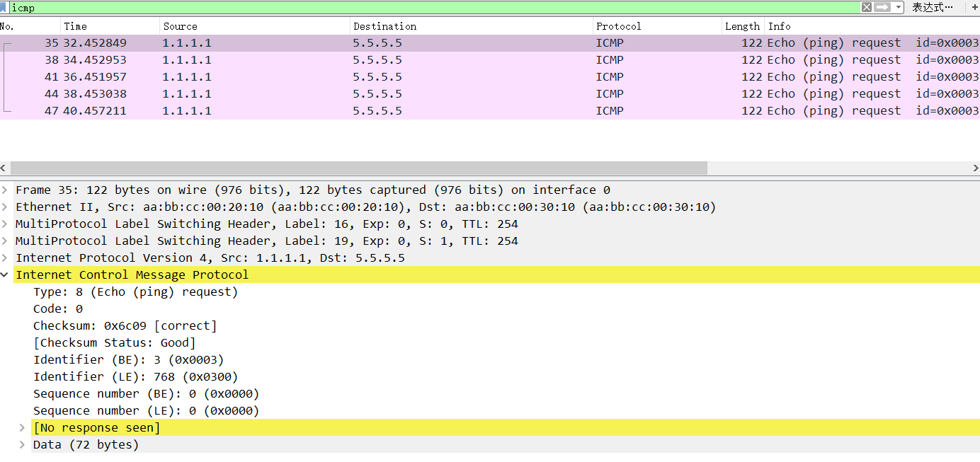Expand the Data (72 bytes) field
Image resolution: width=980 pixels, height=462 pixels.
tap(21, 444)
